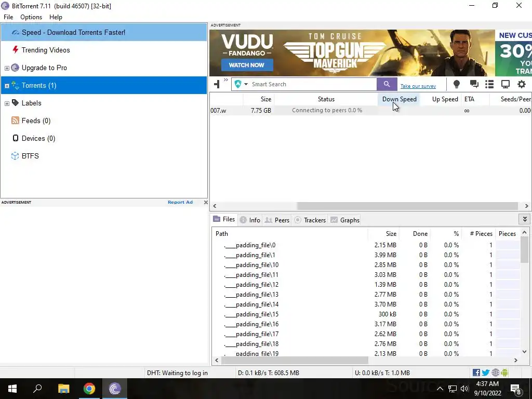
Task: Open the File menu
Action: [8, 17]
